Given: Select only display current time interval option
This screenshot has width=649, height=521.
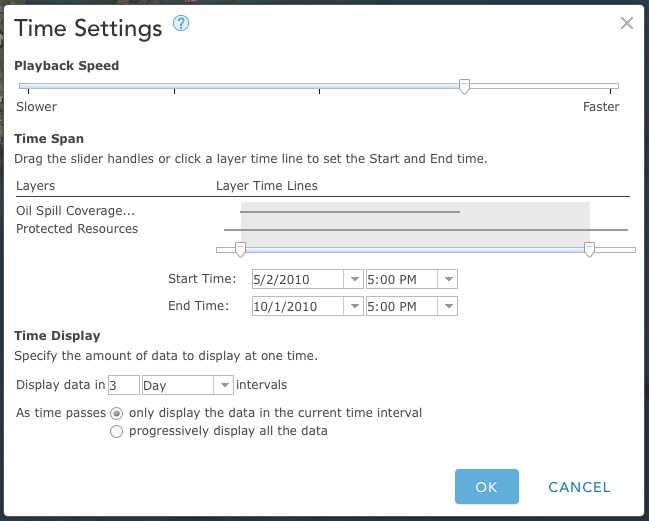Looking at the screenshot, I should click(x=117, y=413).
